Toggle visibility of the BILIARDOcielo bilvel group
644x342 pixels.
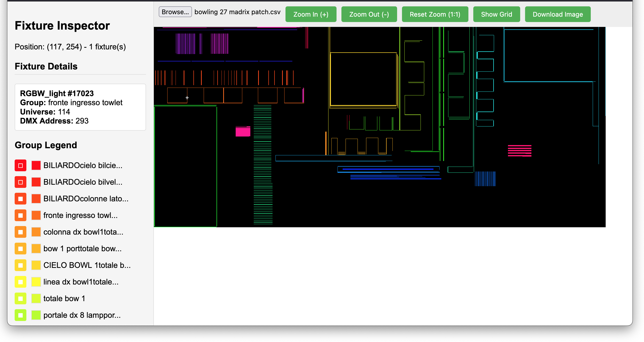(21, 182)
